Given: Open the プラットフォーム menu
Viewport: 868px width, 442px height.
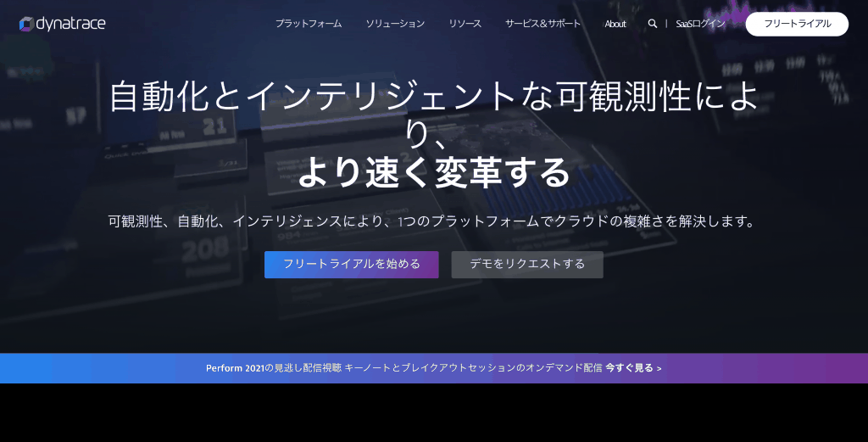Looking at the screenshot, I should tap(309, 24).
